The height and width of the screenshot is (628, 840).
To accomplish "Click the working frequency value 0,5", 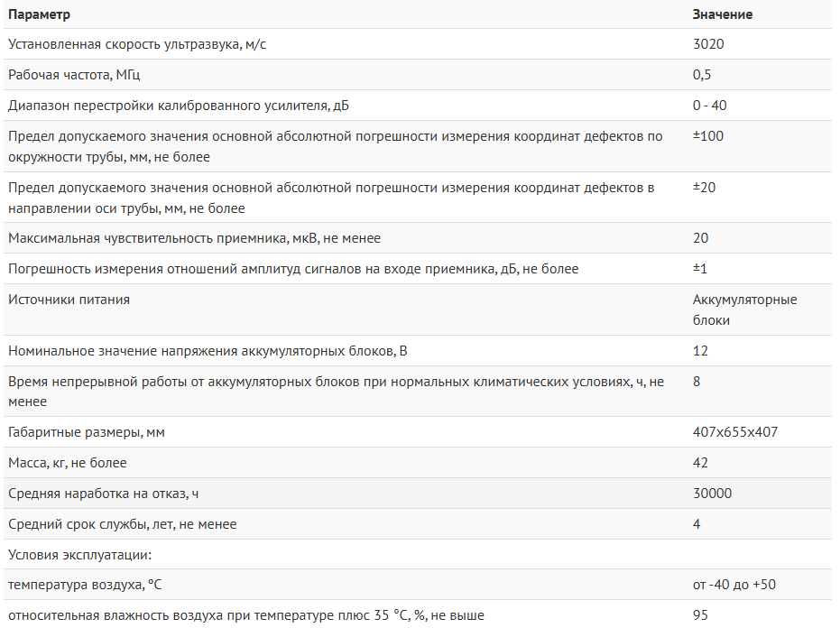I will click(702, 75).
